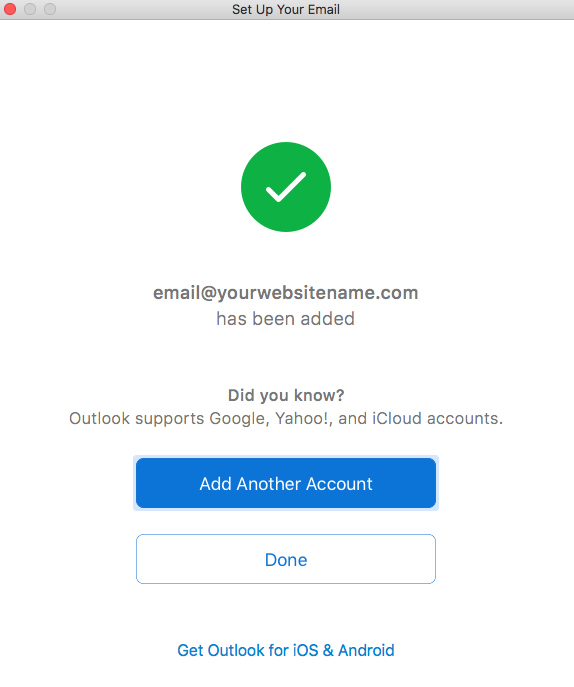This screenshot has height=687, width=574.
Task: Click the disabled zoom button in title bar
Action: click(50, 9)
